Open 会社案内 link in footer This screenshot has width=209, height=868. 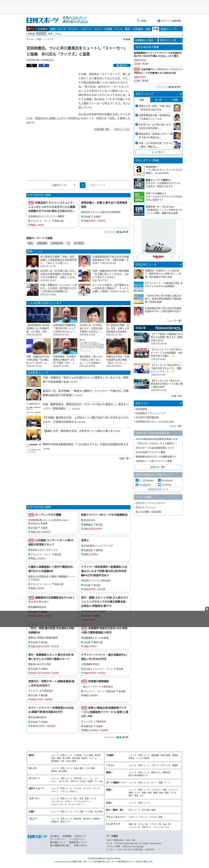coord(55,836)
